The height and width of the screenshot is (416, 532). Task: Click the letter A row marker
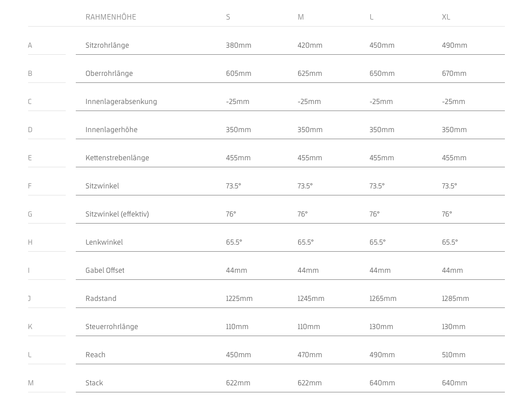(x=30, y=45)
